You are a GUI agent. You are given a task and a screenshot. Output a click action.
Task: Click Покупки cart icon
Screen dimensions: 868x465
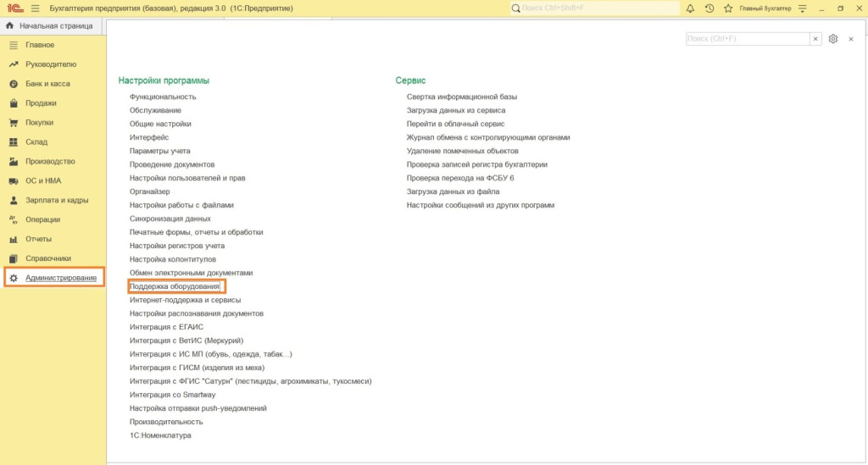[14, 122]
